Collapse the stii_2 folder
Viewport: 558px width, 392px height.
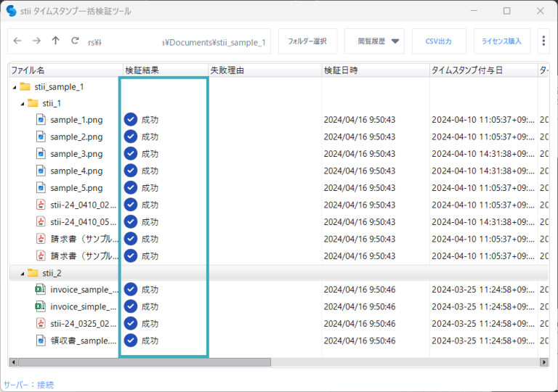(x=22, y=274)
